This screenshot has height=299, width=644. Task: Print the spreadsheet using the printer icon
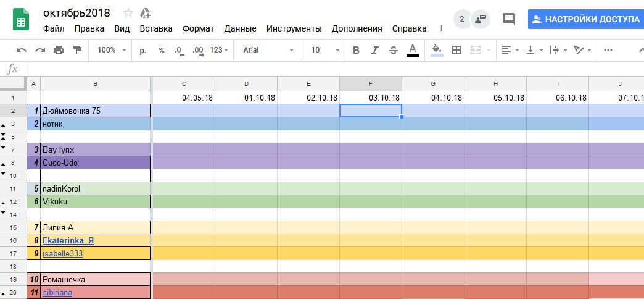(59, 50)
